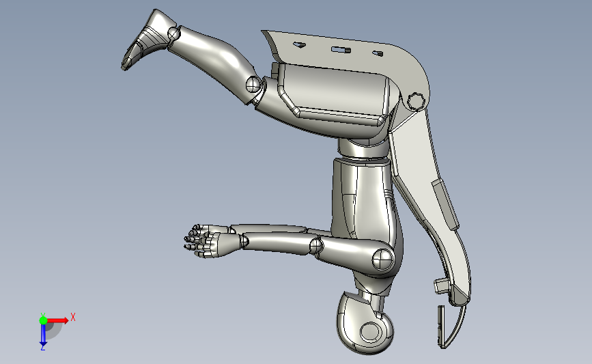Screen dimensions: 592x364
Task: Select the shoulder ball joint
Action: click(x=382, y=260)
